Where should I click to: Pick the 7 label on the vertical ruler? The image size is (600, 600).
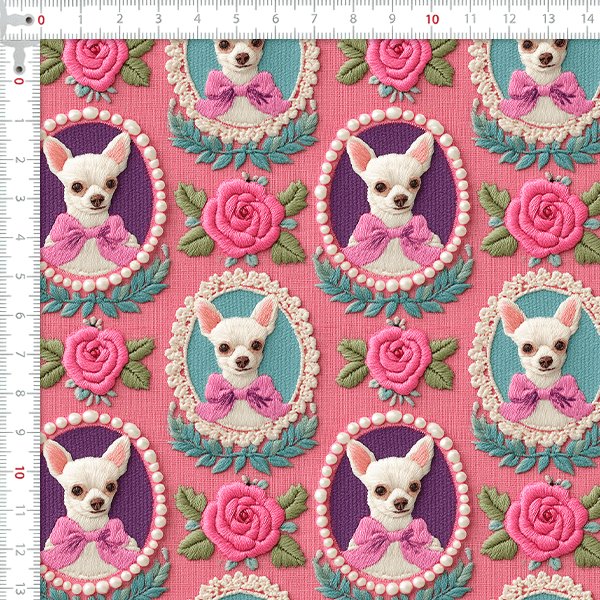pos(19,355)
